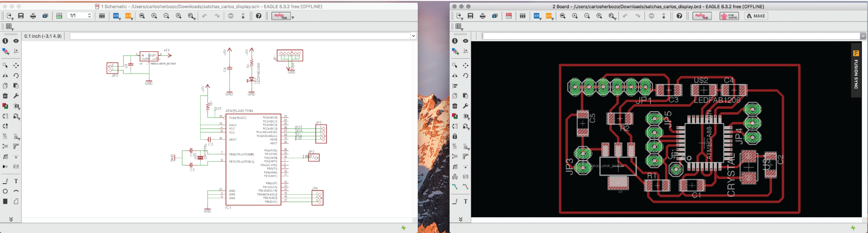Expand more tools chevron at the board palette bottom
Image resolution: width=868 pixels, height=233 pixels.
(460, 219)
